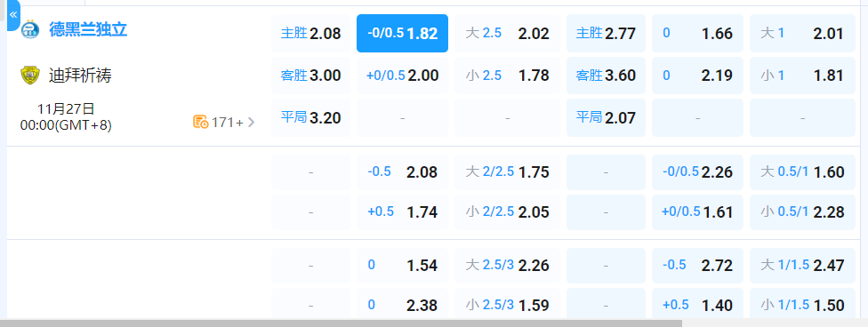Pick the 平局 2.07 draw odds
The image size is (868, 327).
(606, 118)
